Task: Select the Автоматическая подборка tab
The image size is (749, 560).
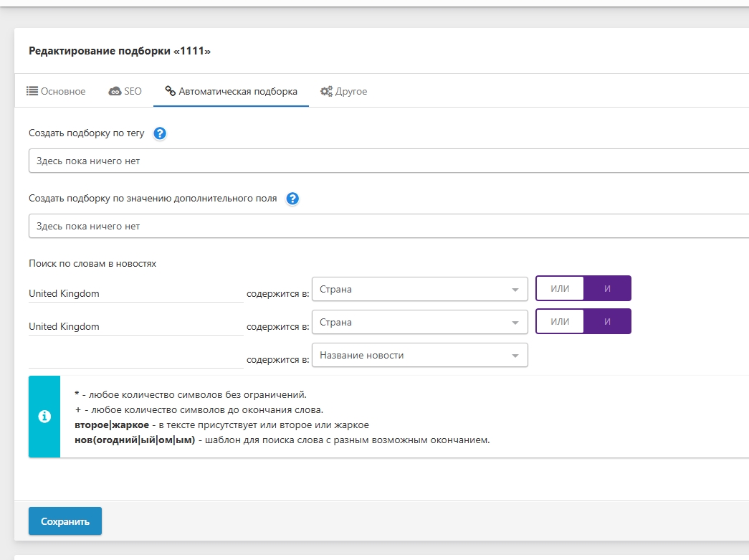Action: (231, 91)
